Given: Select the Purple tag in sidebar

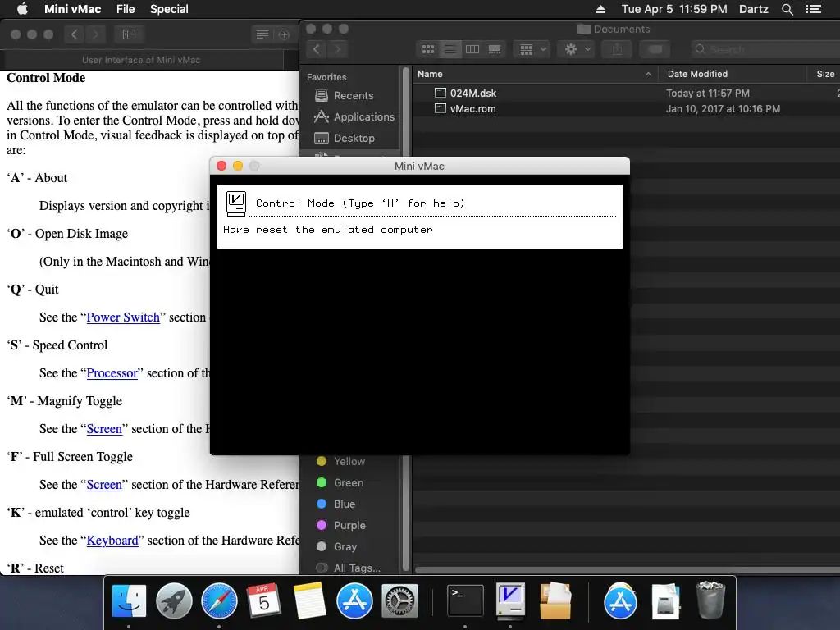Looking at the screenshot, I should tap(340, 526).
